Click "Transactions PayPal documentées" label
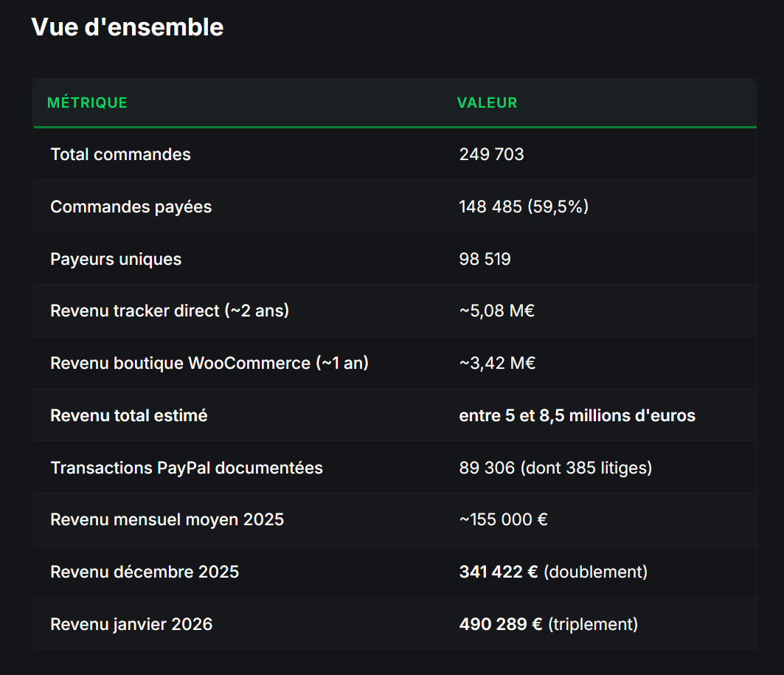 click(x=187, y=468)
